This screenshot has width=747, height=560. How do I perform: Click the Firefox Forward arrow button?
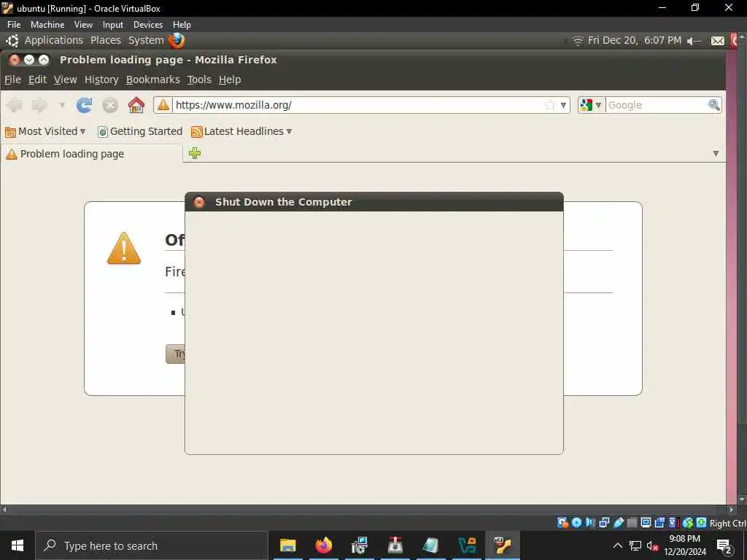pos(40,105)
